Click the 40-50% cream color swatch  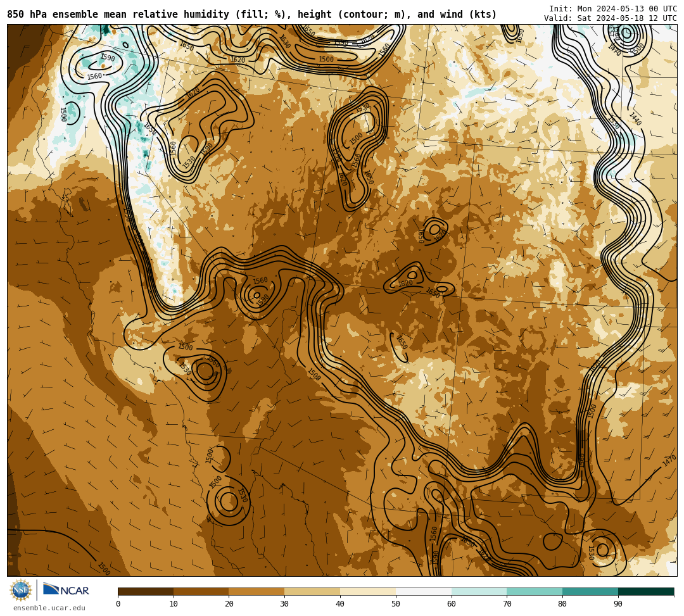(x=368, y=591)
